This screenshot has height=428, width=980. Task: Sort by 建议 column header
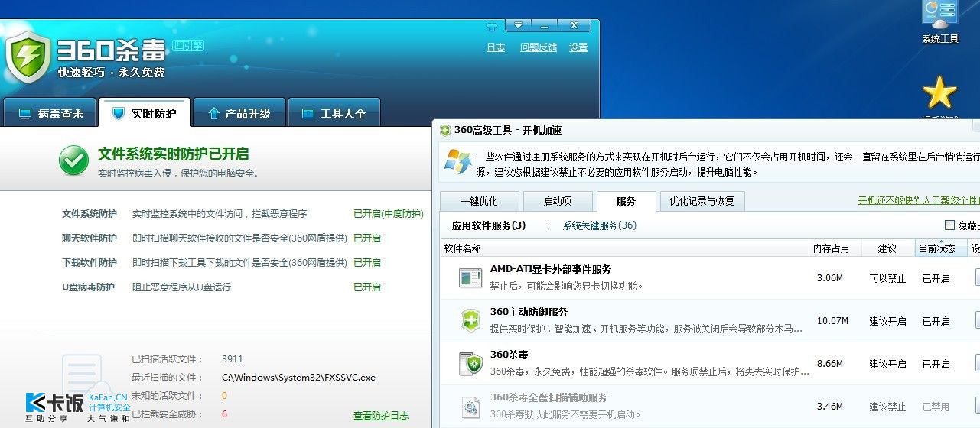coord(887,248)
